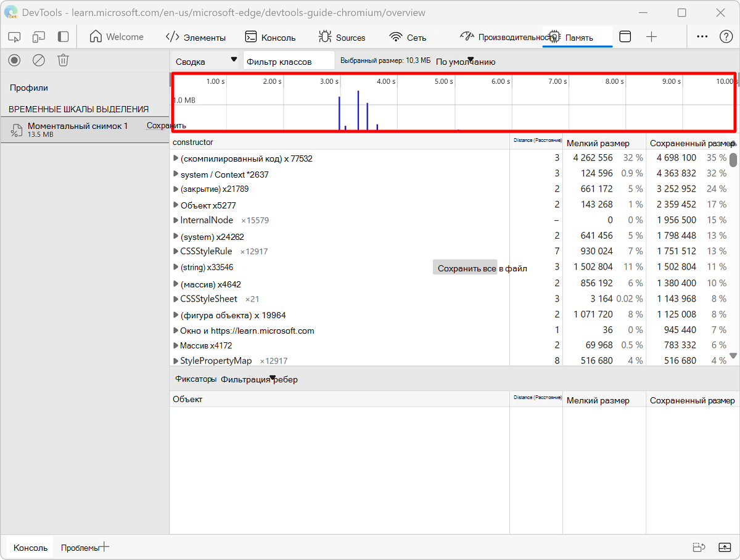Sort by the constructor column header

(339, 142)
